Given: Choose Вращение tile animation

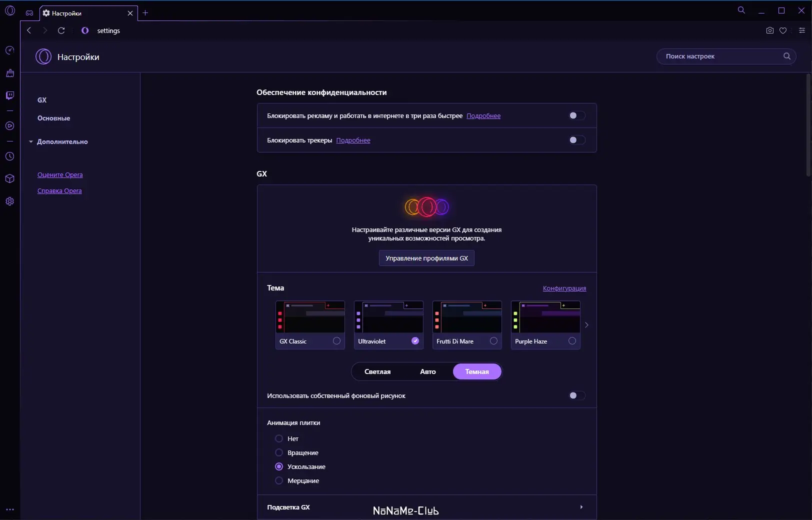Looking at the screenshot, I should click(279, 452).
